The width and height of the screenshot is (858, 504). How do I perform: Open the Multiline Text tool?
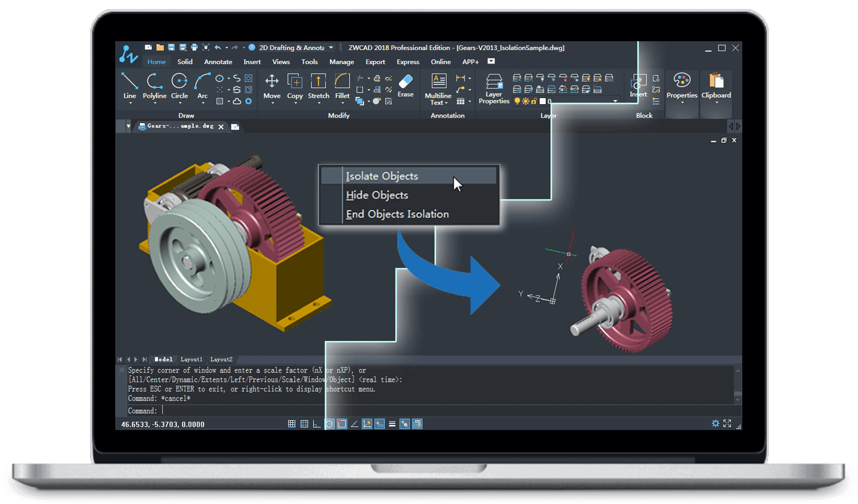(438, 88)
